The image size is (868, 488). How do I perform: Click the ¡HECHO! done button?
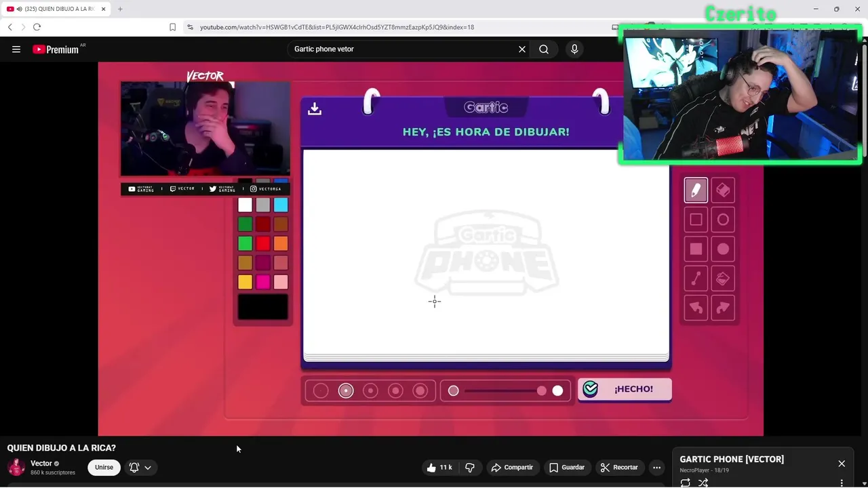click(x=625, y=389)
